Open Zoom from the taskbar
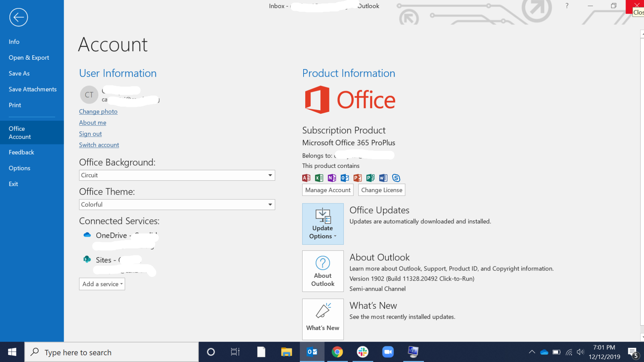644x362 pixels. click(388, 352)
